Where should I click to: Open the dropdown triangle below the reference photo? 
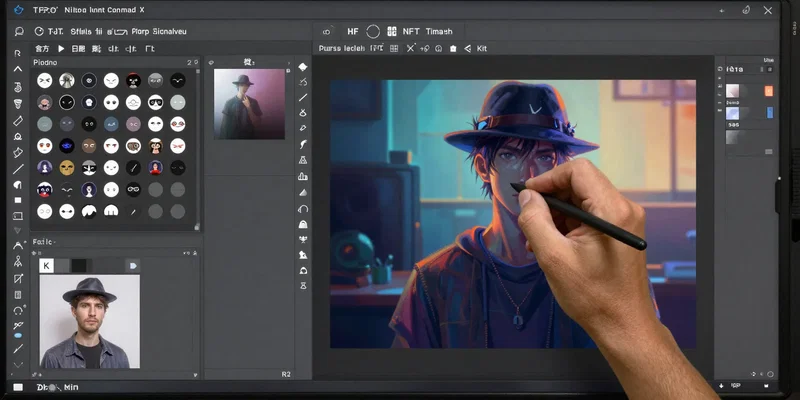[195, 374]
